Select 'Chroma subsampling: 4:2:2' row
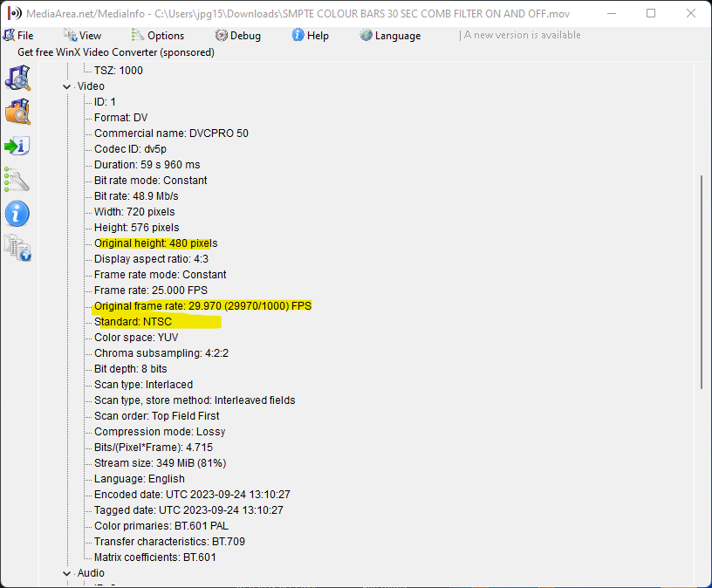Screen dimensions: 712x588 (161, 353)
